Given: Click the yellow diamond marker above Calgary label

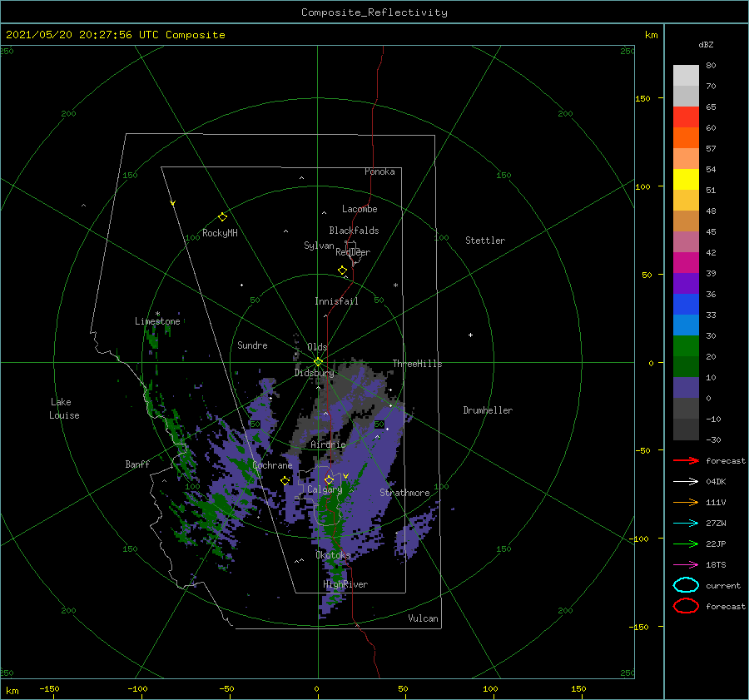Looking at the screenshot, I should point(329,479).
